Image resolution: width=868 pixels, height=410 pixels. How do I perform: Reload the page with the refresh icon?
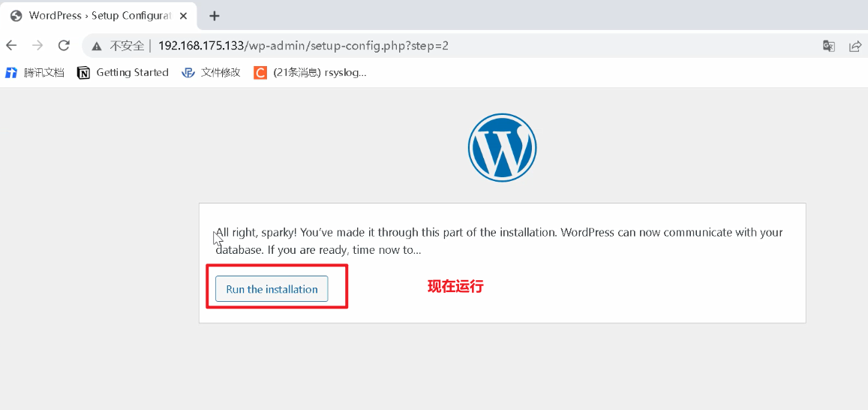[x=65, y=46]
